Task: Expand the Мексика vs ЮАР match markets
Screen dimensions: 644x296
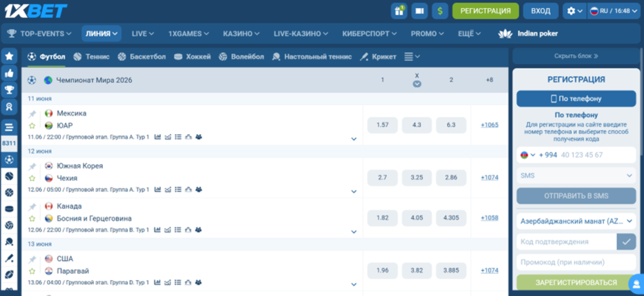Action: click(x=354, y=139)
